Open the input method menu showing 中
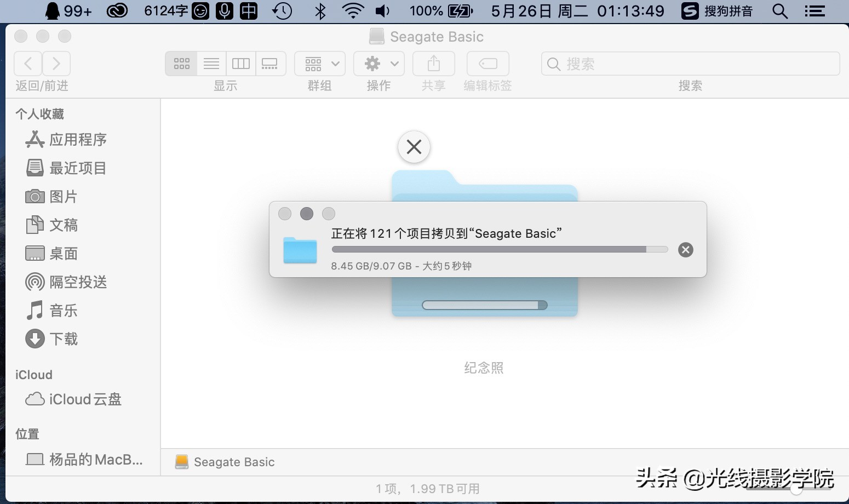Image resolution: width=849 pixels, height=504 pixels. [248, 10]
